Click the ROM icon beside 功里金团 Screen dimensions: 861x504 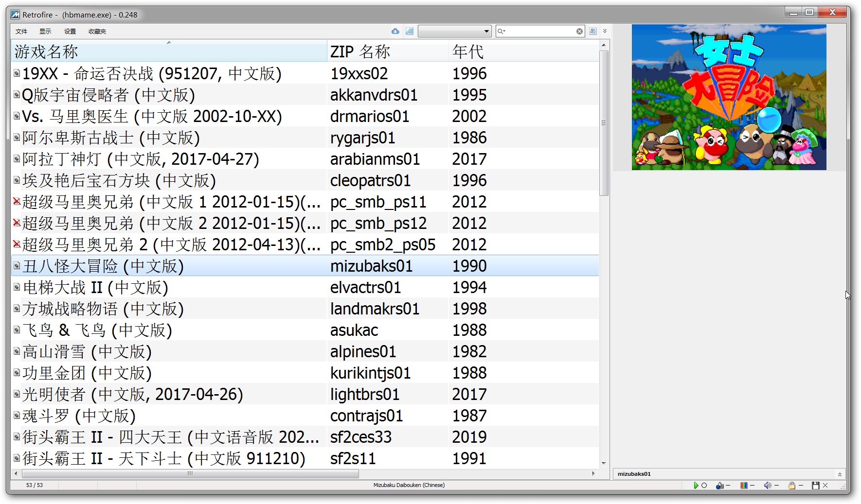[17, 372]
